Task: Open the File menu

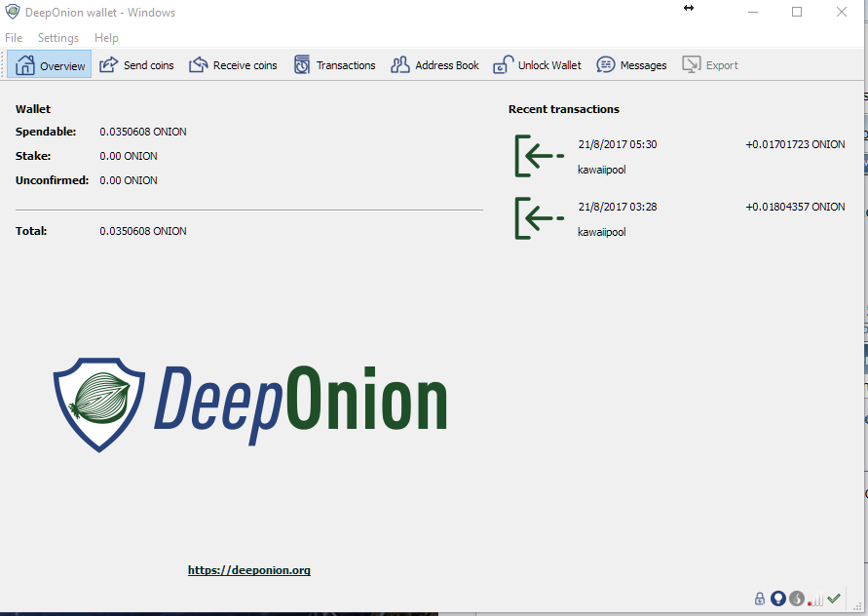Action: point(14,38)
